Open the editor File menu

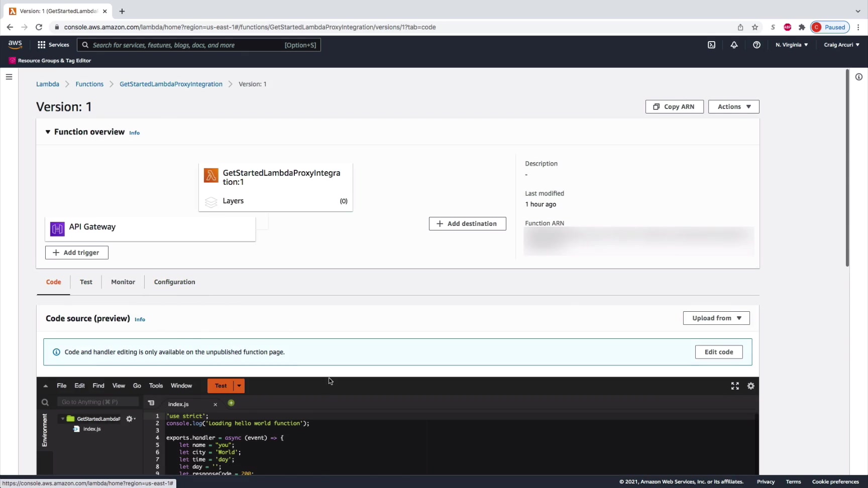click(62, 386)
